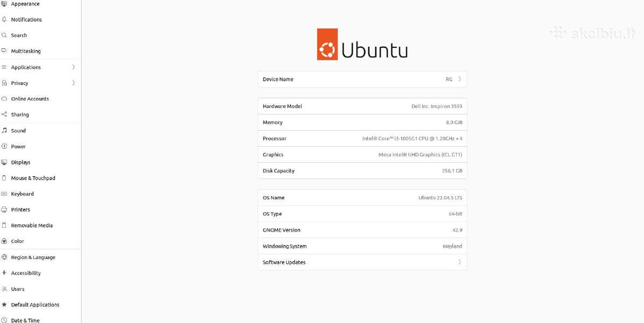
Task: Open Software Updates via its chevron
Action: click(x=459, y=262)
